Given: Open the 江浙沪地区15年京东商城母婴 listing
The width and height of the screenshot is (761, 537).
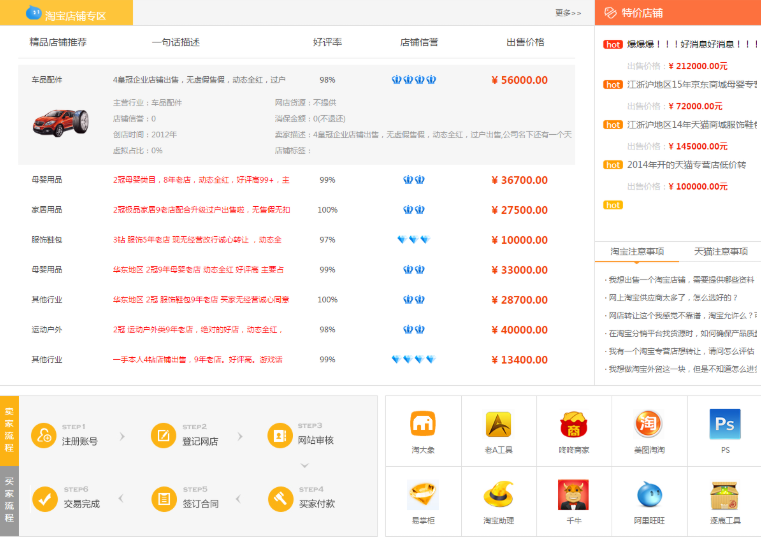Looking at the screenshot, I should pyautogui.click(x=692, y=85).
